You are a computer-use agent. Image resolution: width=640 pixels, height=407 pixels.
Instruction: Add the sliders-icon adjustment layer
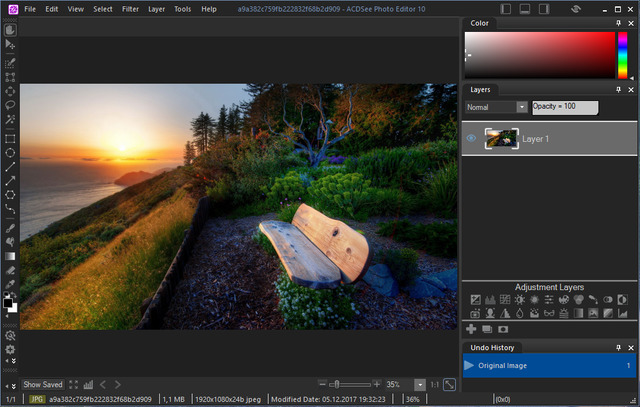pos(549,300)
